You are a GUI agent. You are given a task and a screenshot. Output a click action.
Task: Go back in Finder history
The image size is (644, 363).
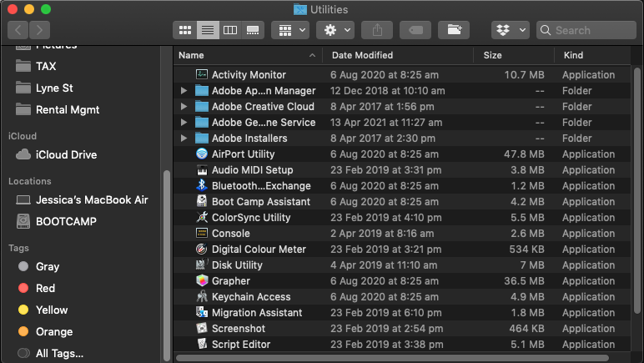18,30
